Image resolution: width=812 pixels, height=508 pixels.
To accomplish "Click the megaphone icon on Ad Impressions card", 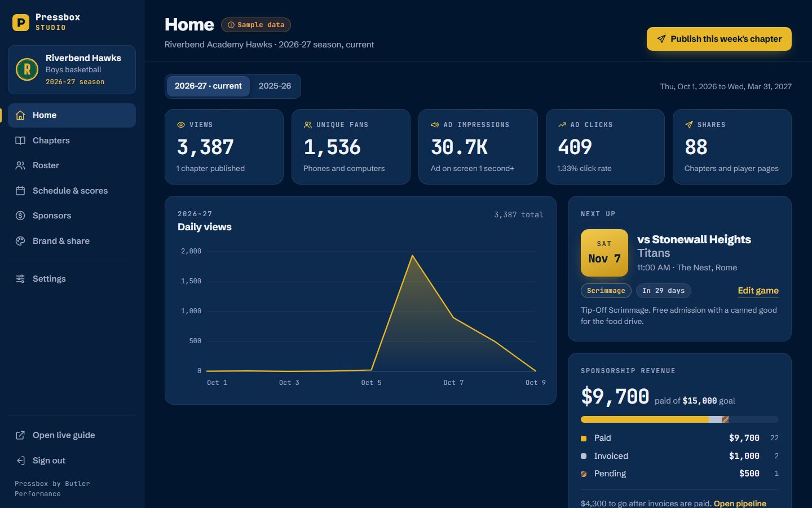I will 435,125.
